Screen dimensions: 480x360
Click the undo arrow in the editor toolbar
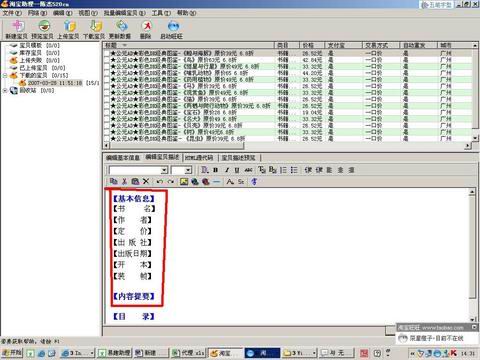(160, 182)
